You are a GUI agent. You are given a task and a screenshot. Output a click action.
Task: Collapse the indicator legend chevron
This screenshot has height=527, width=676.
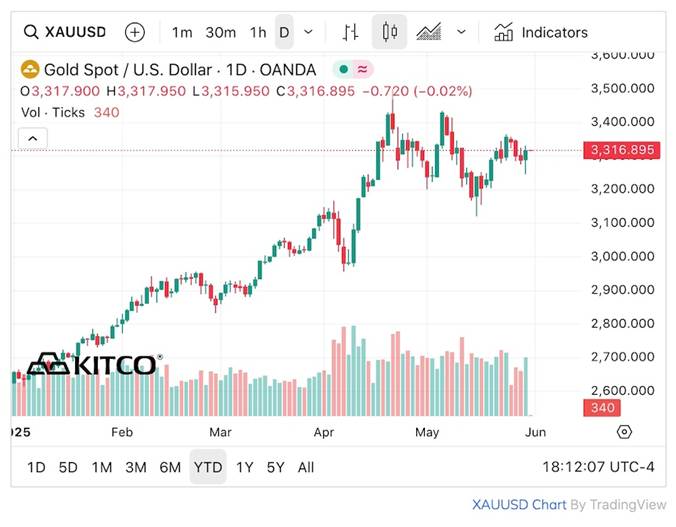32,138
